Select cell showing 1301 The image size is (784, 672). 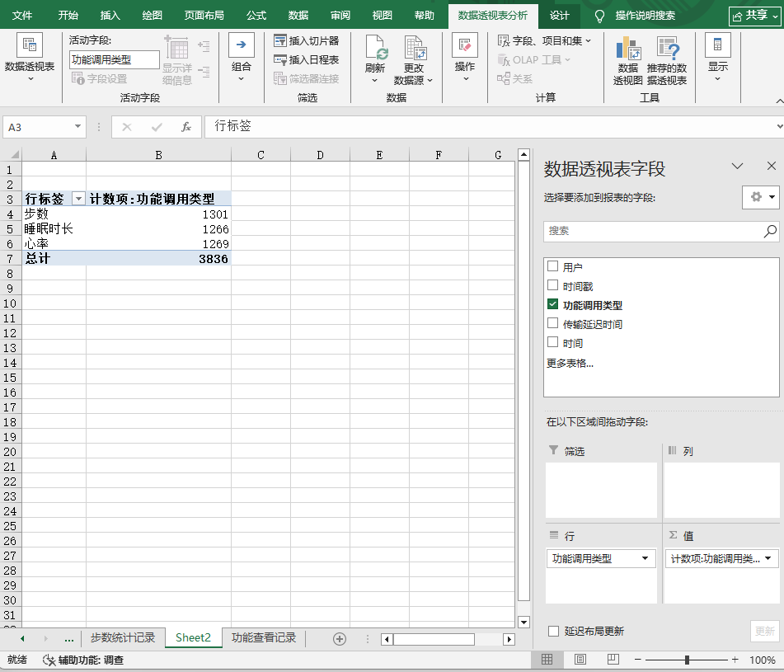[158, 214]
